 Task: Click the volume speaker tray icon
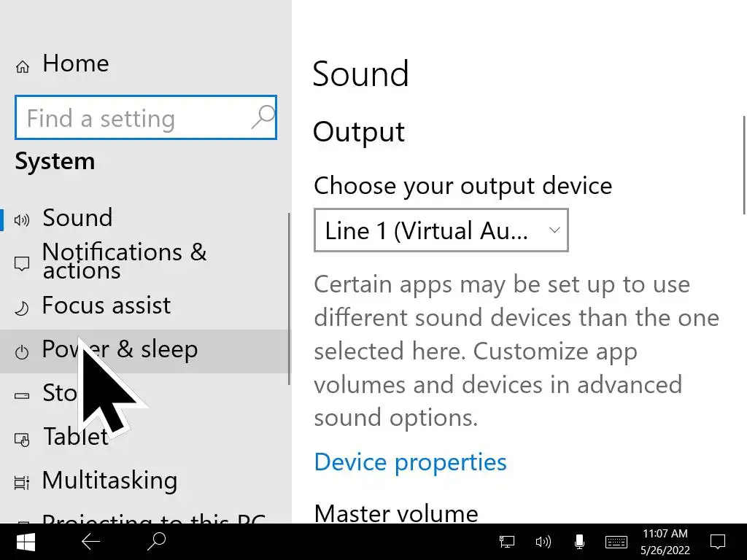pos(543,542)
